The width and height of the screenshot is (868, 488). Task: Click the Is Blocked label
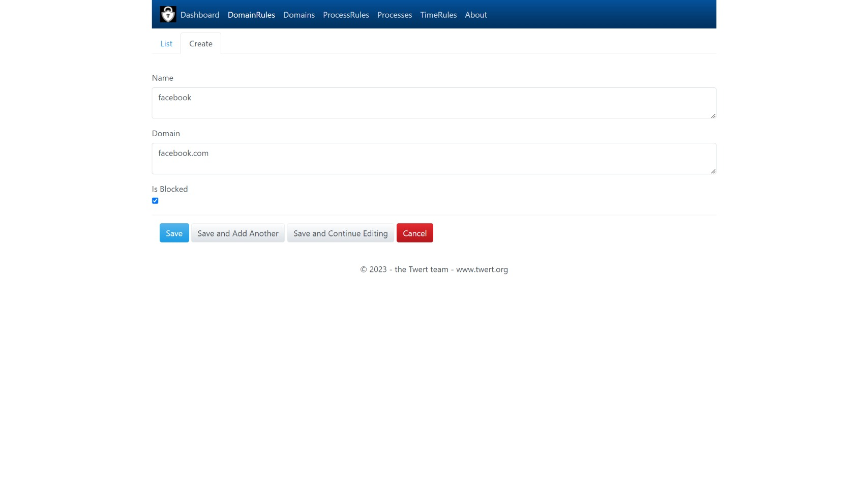click(x=170, y=189)
